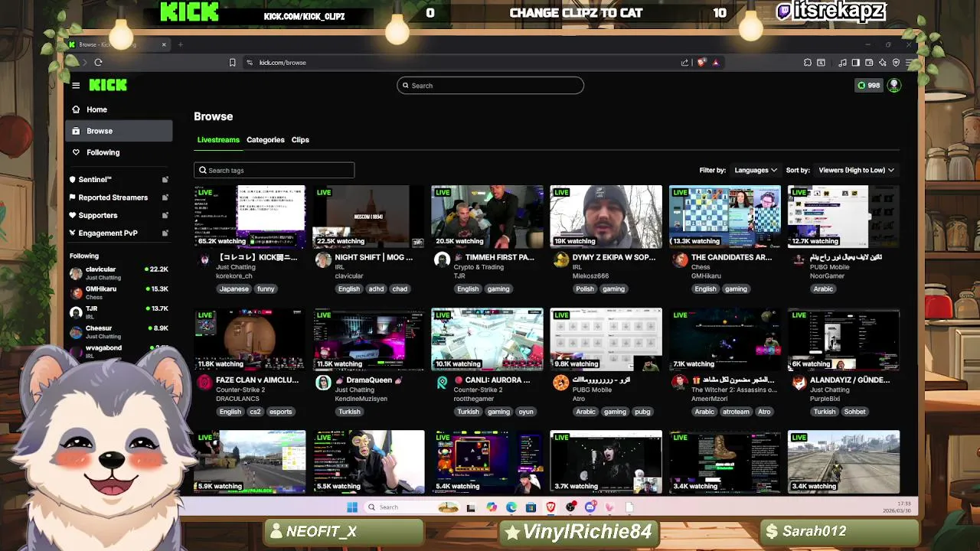This screenshot has height=551, width=980.
Task: Open Viewers (High to Low) sort dropdown
Action: coord(856,171)
